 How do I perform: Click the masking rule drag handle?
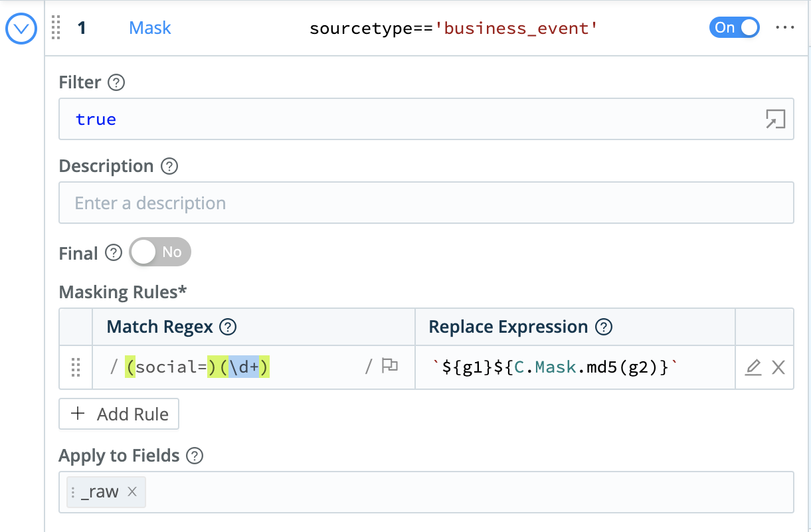(75, 366)
